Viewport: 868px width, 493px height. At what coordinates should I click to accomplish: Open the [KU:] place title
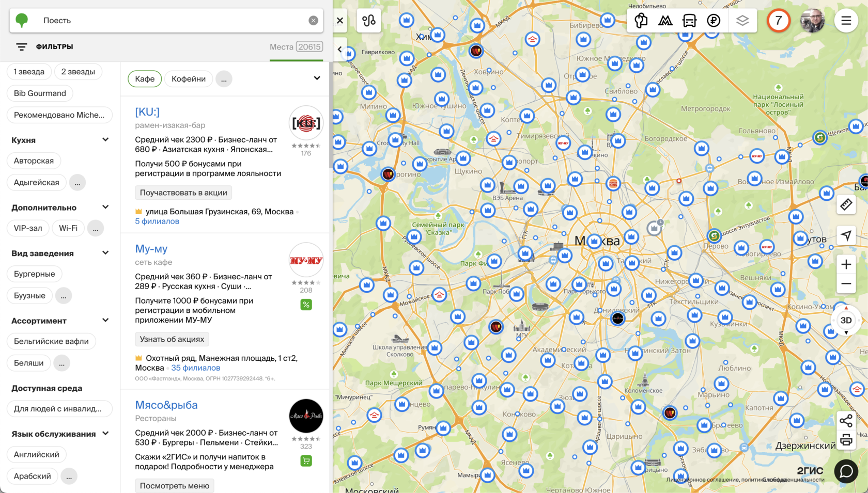tap(147, 112)
